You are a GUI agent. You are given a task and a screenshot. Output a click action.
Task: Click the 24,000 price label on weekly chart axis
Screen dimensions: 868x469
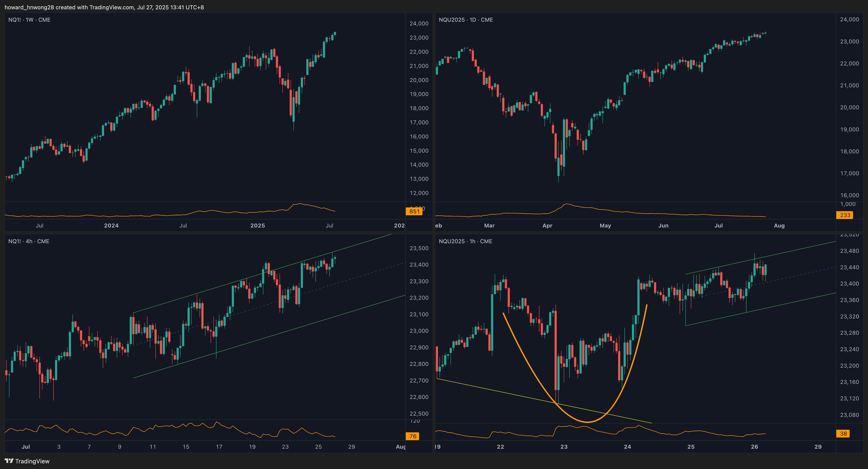click(419, 24)
